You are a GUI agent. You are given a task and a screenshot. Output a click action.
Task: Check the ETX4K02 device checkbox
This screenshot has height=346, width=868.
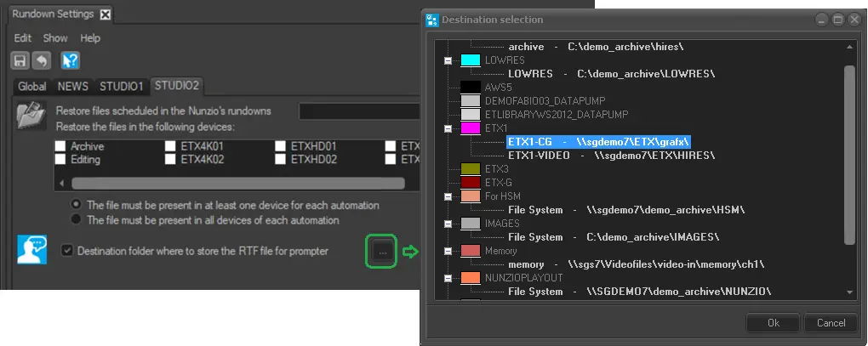click(171, 159)
